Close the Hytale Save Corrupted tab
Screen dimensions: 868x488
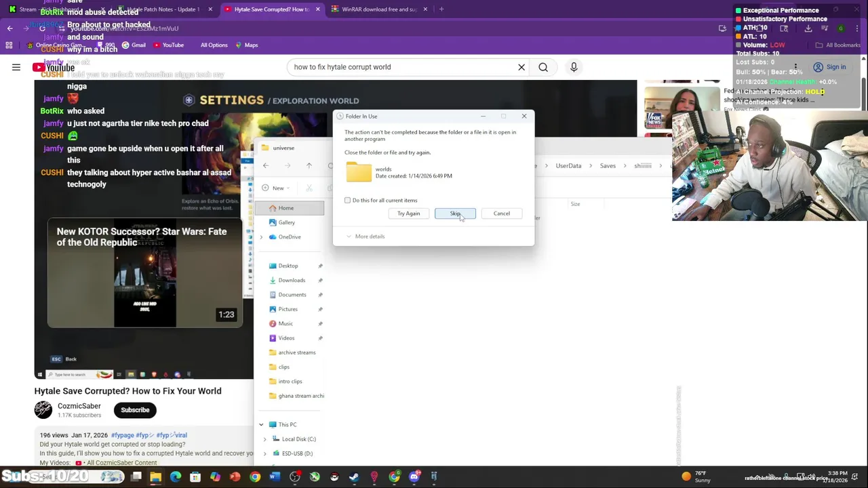click(317, 9)
